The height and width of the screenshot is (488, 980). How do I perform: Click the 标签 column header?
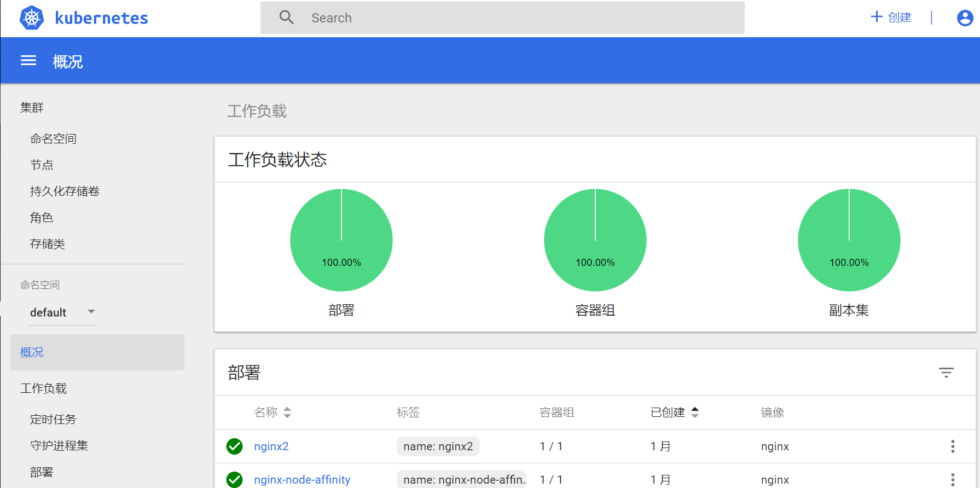408,413
